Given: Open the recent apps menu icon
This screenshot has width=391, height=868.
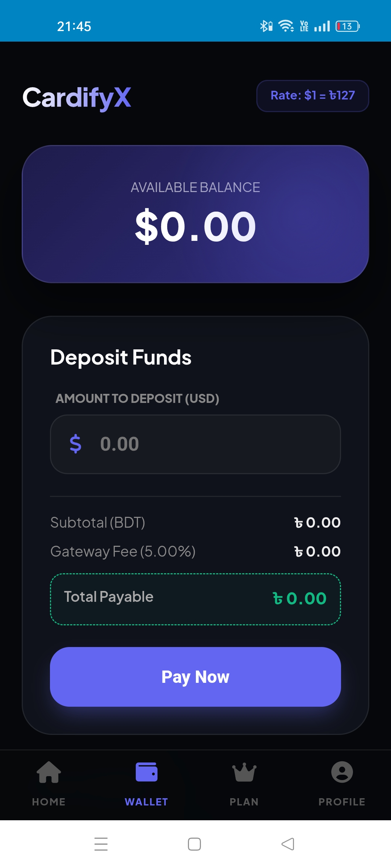Looking at the screenshot, I should pyautogui.click(x=101, y=844).
